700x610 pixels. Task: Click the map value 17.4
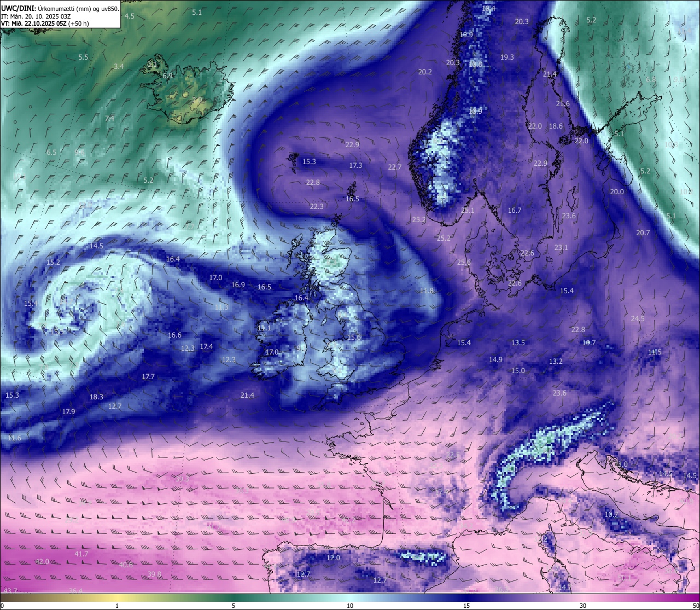click(x=206, y=346)
